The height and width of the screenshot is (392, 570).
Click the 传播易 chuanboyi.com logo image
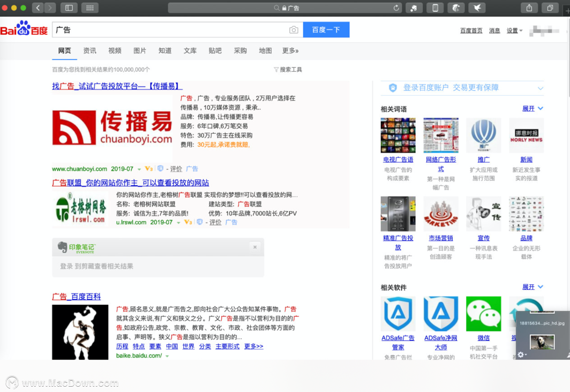(112, 128)
